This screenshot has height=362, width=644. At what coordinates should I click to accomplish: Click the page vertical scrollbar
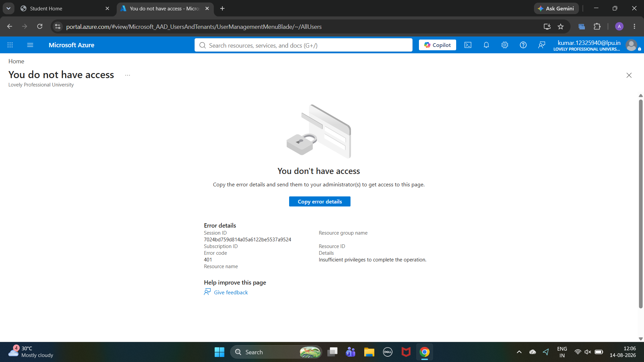pyautogui.click(x=641, y=204)
